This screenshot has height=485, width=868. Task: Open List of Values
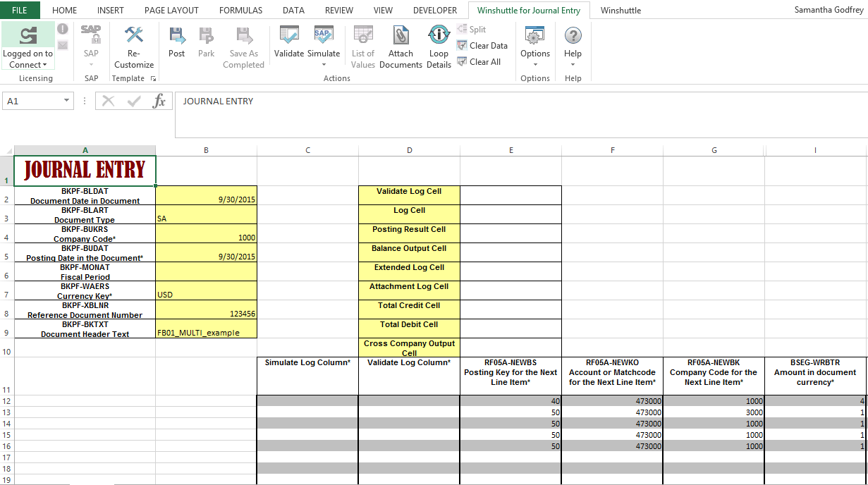[x=363, y=47]
